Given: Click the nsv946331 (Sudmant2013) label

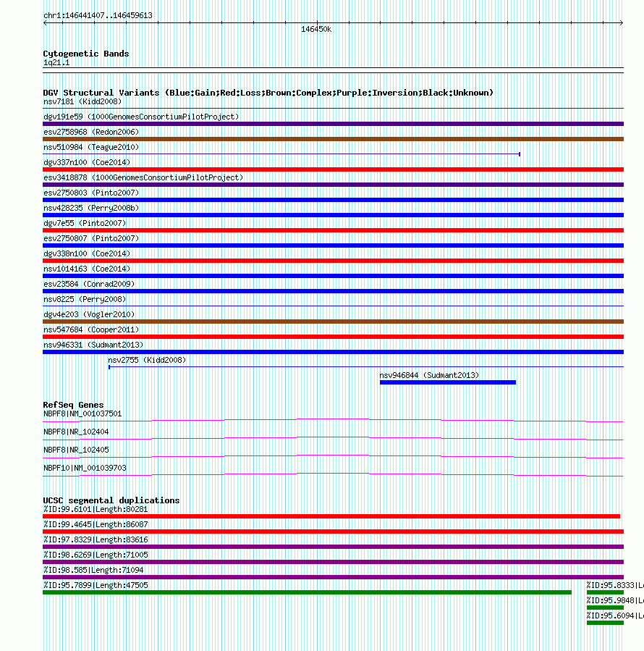Looking at the screenshot, I should click(93, 345).
